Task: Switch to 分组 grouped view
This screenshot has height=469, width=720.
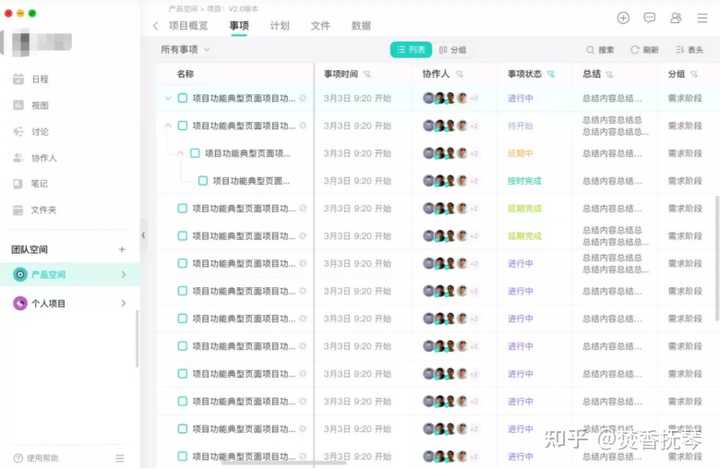Action: 453,50
